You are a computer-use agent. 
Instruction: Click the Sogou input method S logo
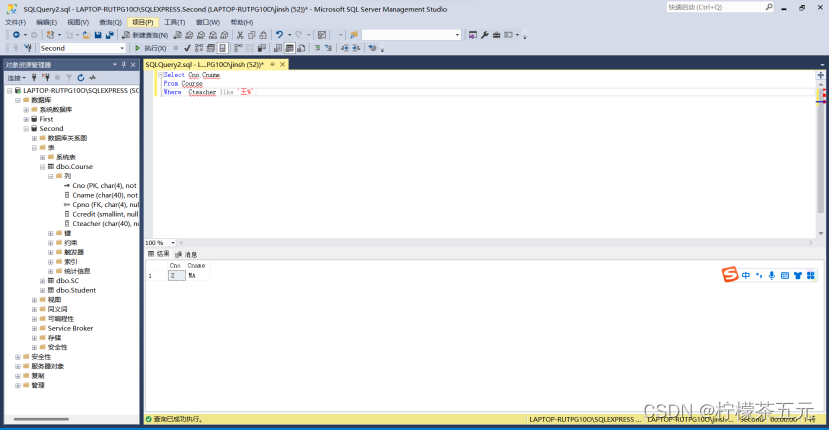(730, 275)
